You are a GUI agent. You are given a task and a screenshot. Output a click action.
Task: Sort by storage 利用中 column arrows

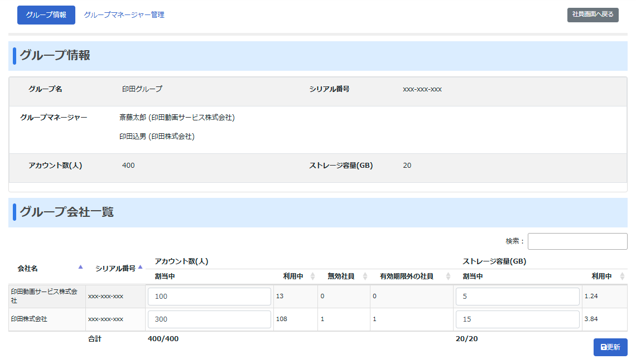[622, 276]
